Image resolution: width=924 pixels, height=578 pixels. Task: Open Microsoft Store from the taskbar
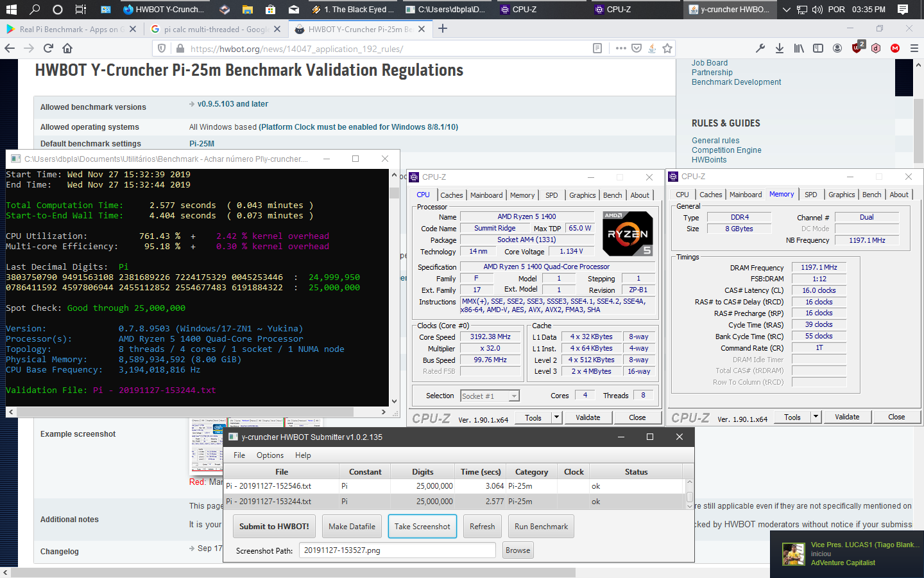pos(271,10)
